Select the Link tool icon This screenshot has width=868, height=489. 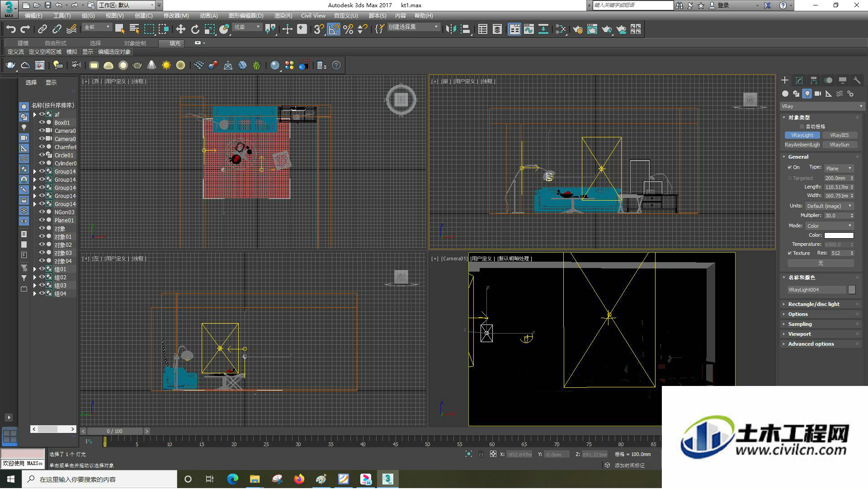click(x=42, y=29)
